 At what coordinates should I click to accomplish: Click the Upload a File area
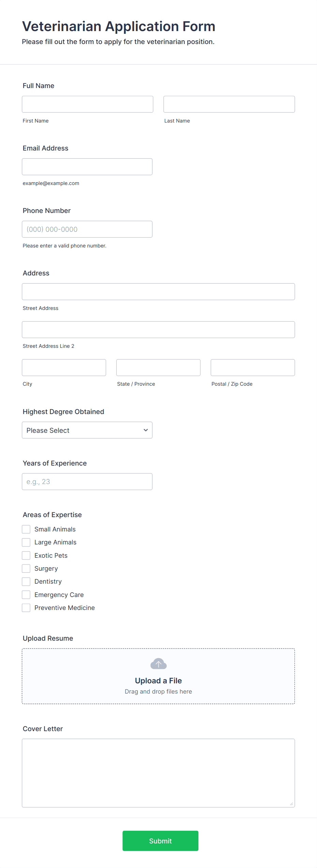pos(158,676)
